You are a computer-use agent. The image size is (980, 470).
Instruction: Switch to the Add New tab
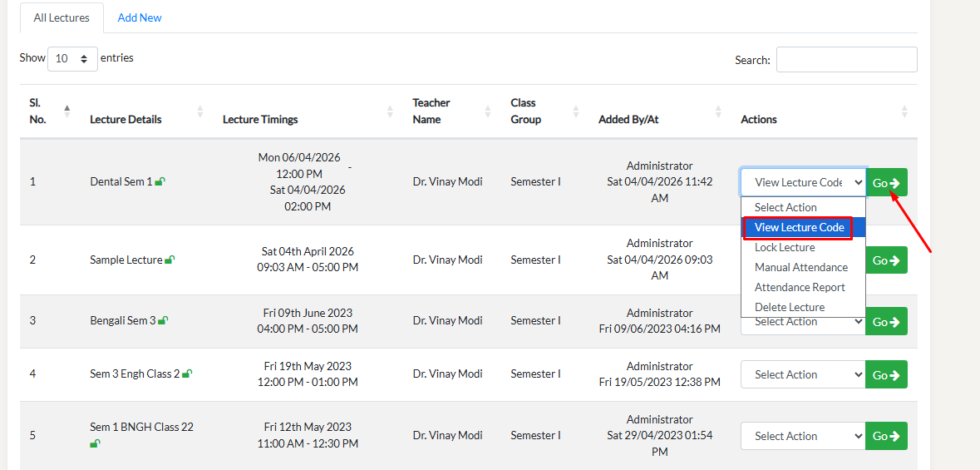140,17
